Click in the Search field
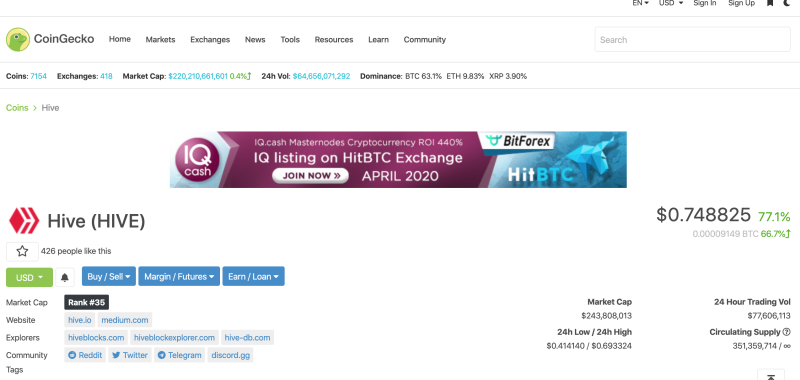 (x=692, y=40)
